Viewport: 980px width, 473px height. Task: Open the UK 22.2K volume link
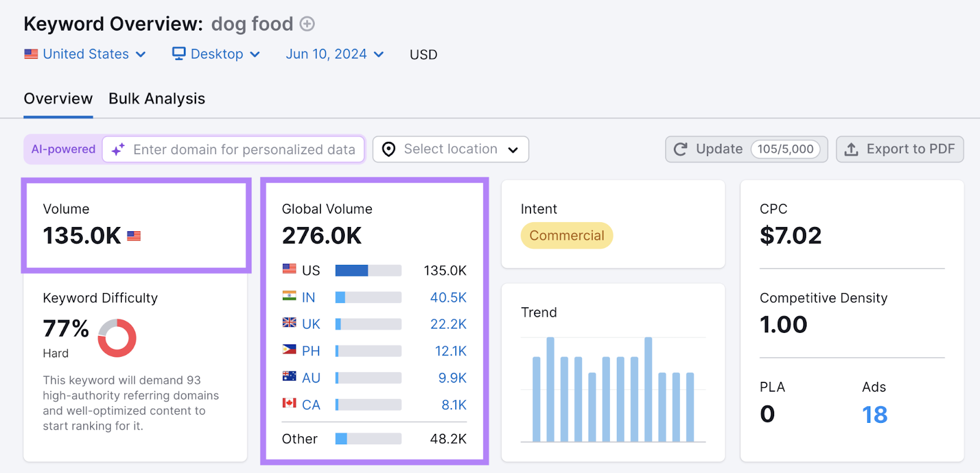448,324
